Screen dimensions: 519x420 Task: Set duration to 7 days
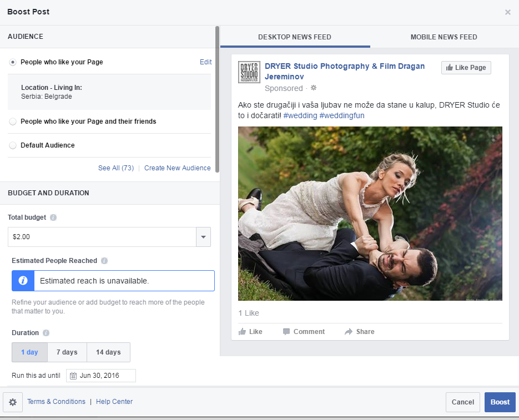[x=67, y=352]
